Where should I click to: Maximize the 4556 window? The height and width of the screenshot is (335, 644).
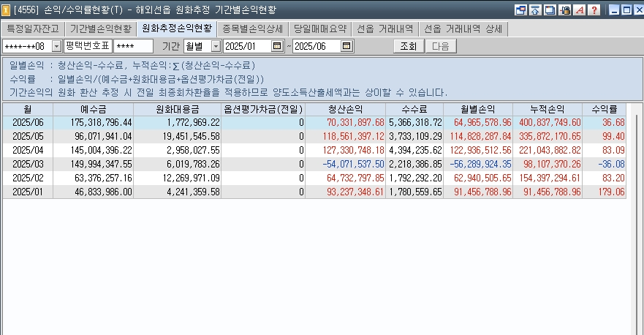coord(626,10)
